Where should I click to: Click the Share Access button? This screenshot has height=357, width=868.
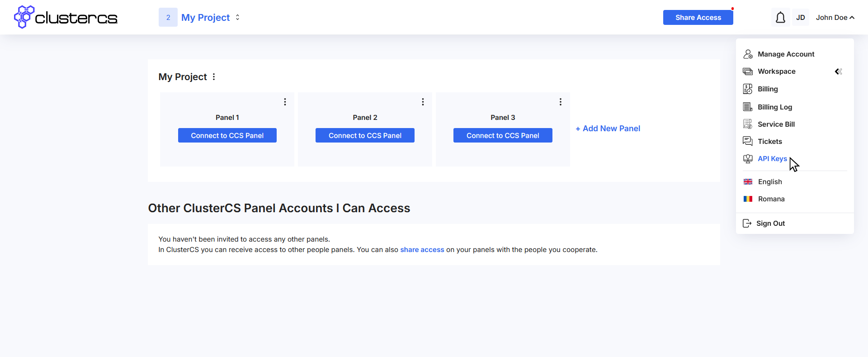(x=698, y=17)
